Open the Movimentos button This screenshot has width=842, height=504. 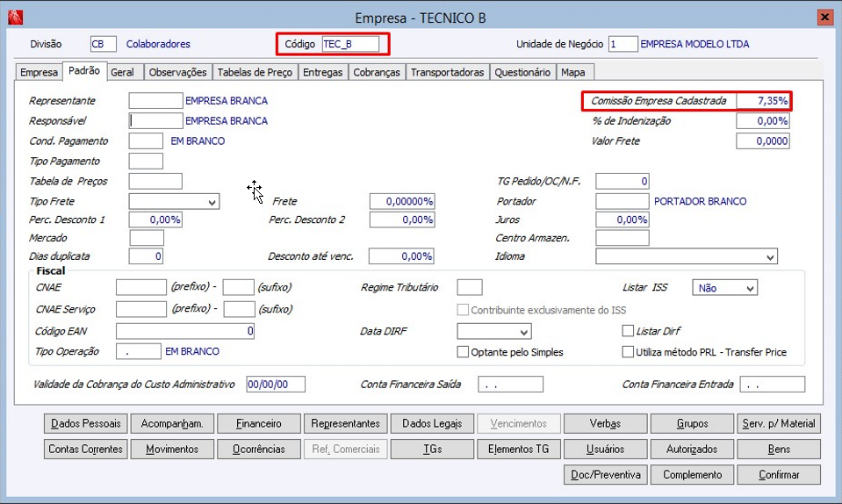pos(172,450)
